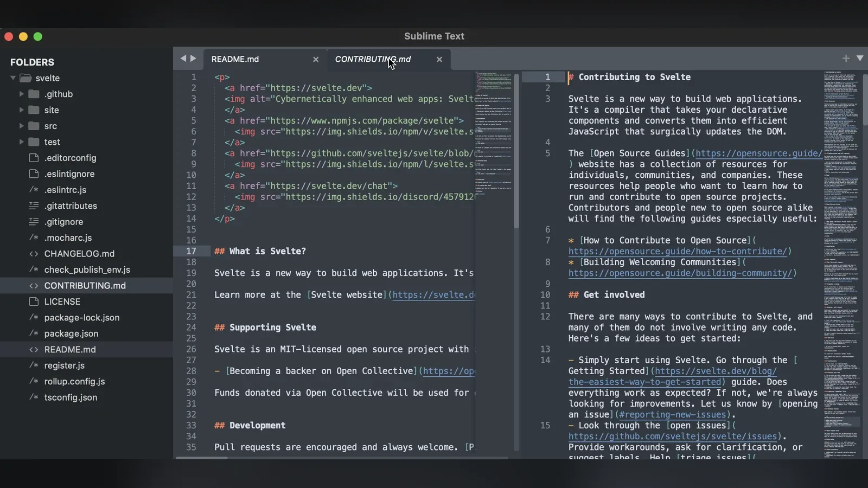
Task: Open .gitattributes from the sidebar
Action: point(71,206)
